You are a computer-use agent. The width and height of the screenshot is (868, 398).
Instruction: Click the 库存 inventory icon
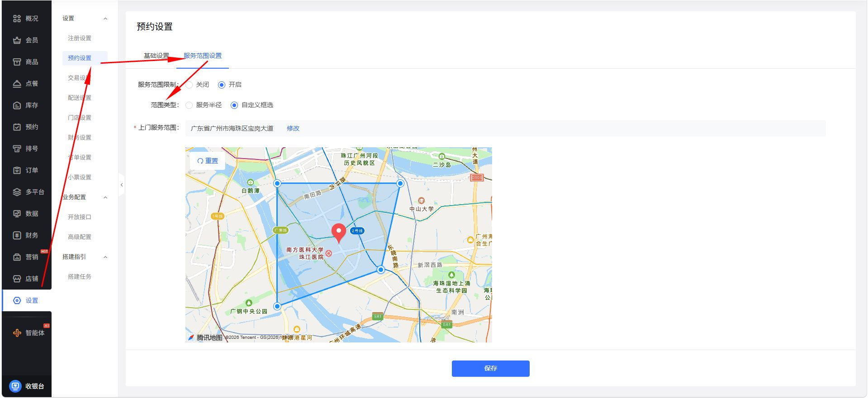tap(17, 105)
